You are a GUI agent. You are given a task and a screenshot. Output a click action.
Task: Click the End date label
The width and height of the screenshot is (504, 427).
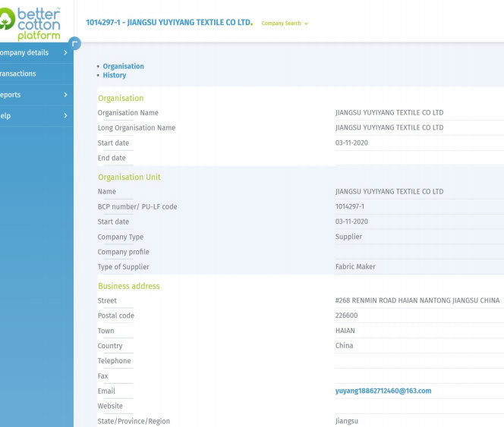[112, 158]
